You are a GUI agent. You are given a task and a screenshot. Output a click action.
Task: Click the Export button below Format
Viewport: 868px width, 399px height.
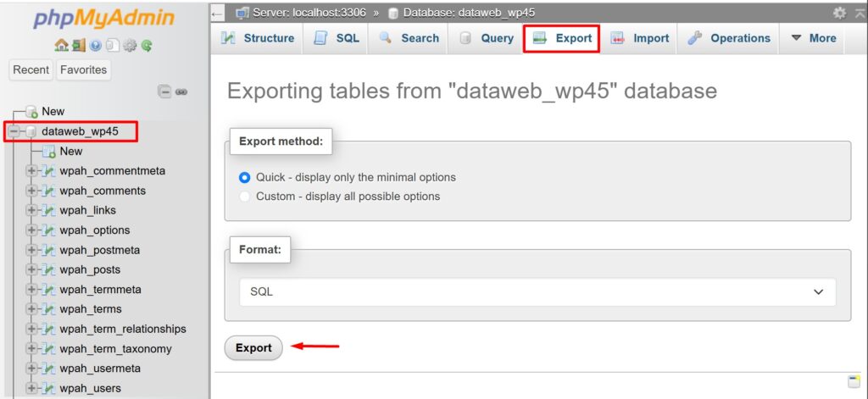point(253,348)
